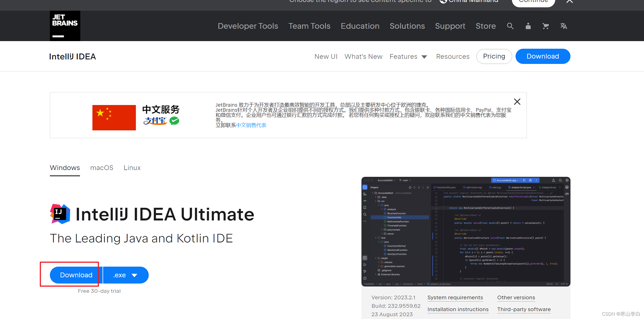Close the region selection top bar
This screenshot has width=644, height=319.
570,1
